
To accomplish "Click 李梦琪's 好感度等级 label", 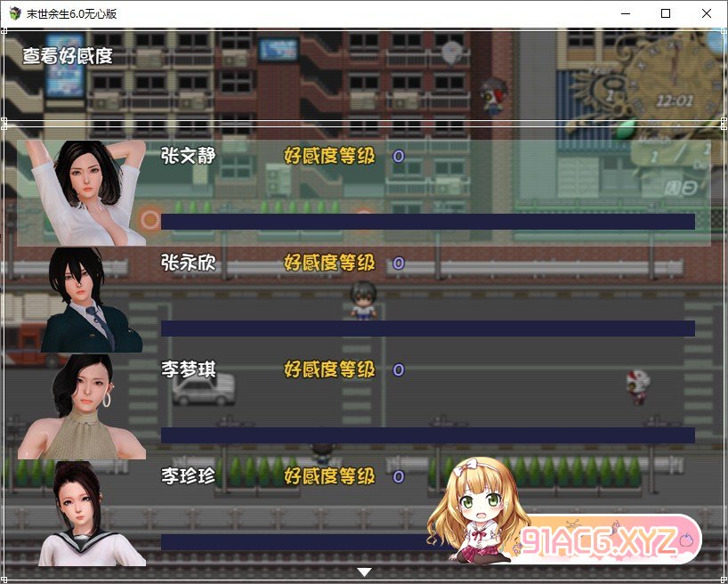I will (329, 369).
